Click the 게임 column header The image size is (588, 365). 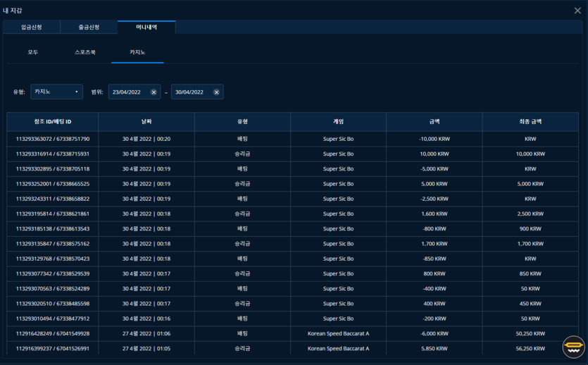(338, 121)
